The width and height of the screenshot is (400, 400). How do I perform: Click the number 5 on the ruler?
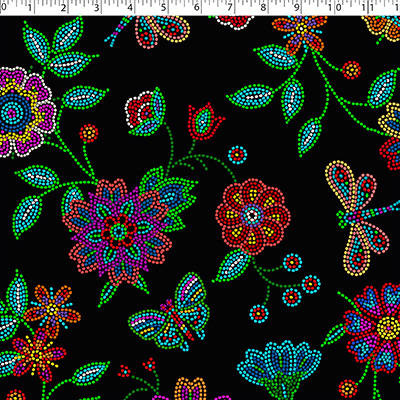(x=164, y=8)
